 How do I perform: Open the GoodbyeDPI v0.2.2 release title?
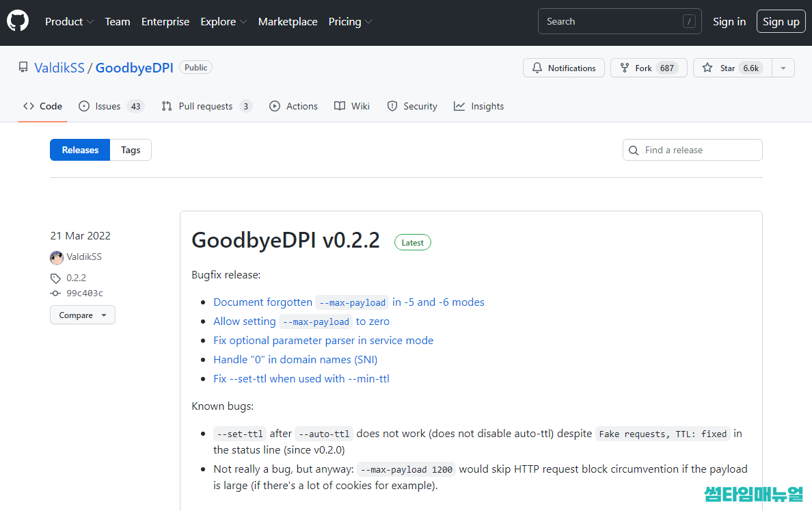pos(285,240)
